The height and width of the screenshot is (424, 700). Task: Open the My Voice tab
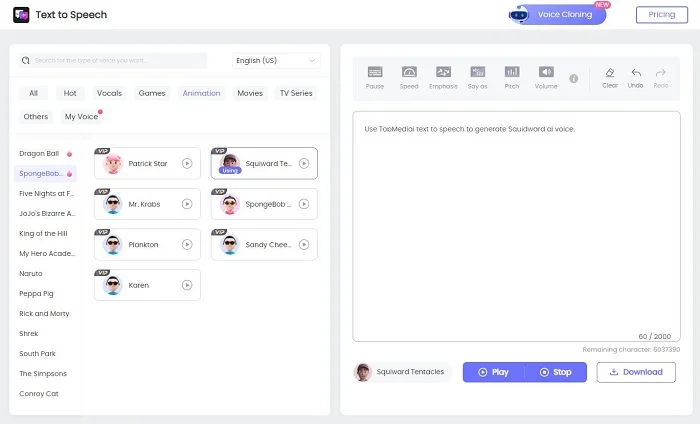pyautogui.click(x=81, y=116)
